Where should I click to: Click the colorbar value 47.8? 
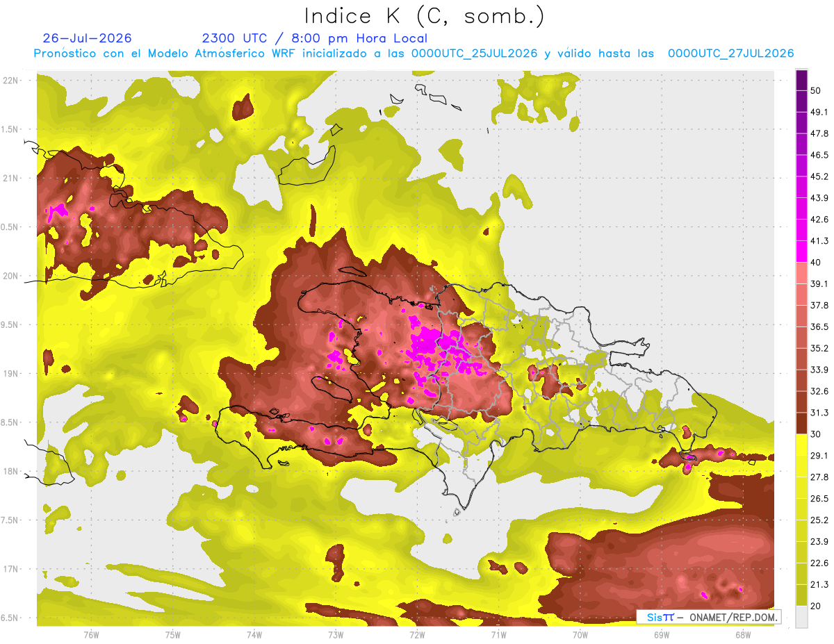click(x=819, y=133)
